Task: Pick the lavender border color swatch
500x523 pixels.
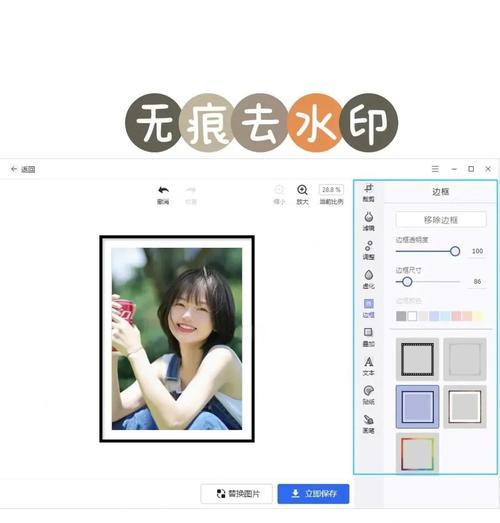Action: coord(434,316)
